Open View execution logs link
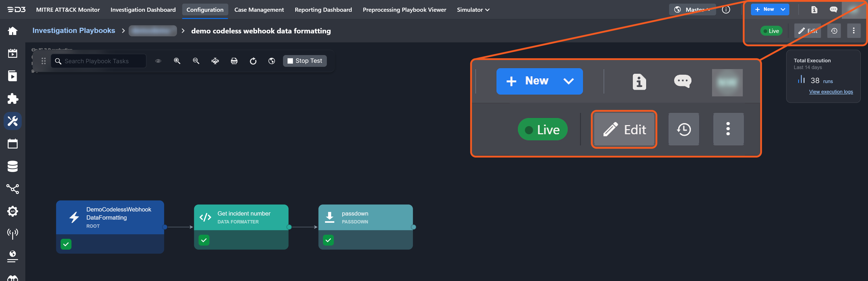 [x=831, y=92]
